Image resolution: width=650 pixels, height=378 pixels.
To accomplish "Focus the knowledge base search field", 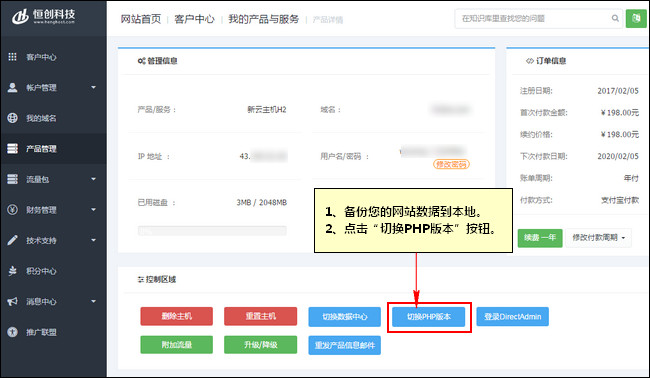I will point(533,19).
